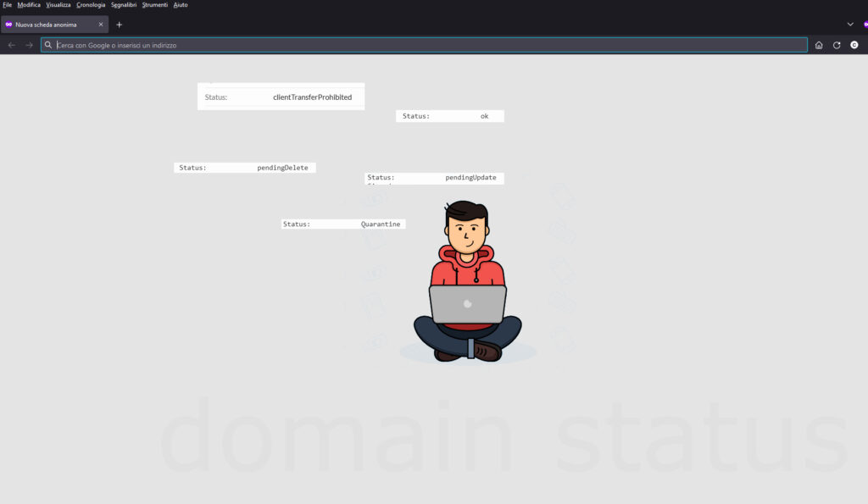Open the round account icon in toolbar
This screenshot has width=868, height=504.
854,45
